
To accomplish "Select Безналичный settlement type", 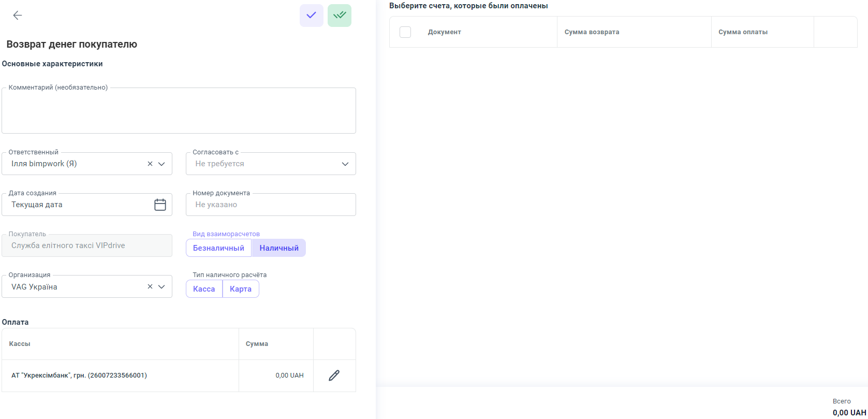I will tap(218, 248).
